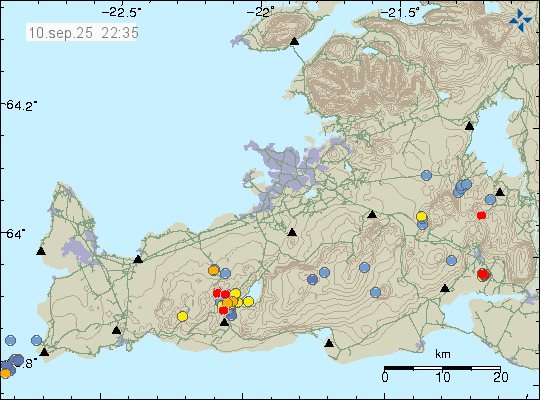This screenshot has height=400, width=540.
Task: Select the orange quake marker at the far southwest map edge
Action: tap(5, 373)
